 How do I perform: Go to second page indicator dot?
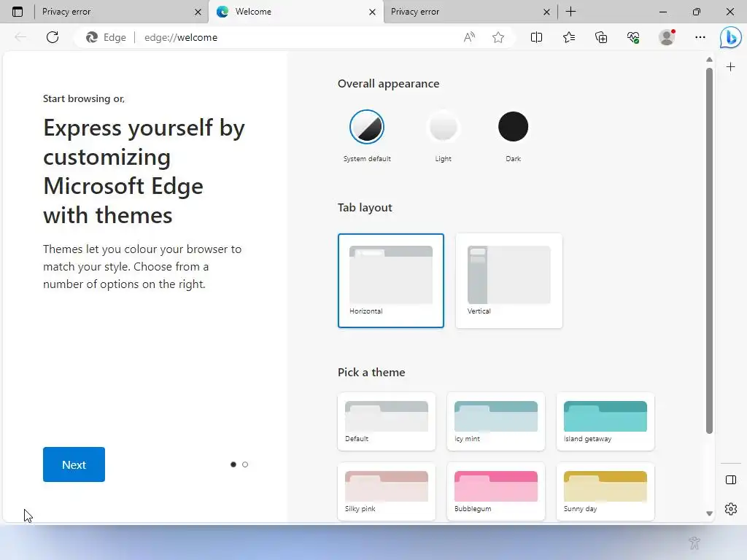[x=245, y=464]
